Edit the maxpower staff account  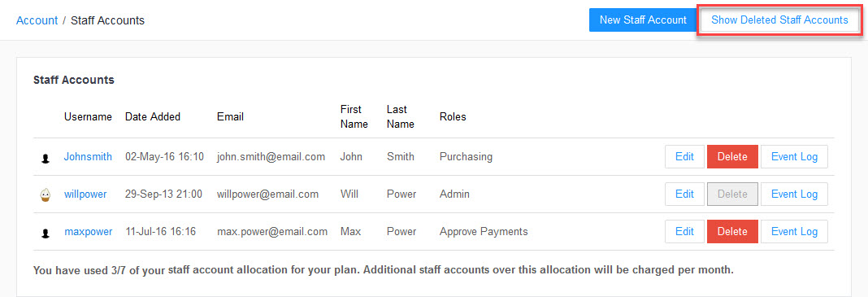pos(684,231)
